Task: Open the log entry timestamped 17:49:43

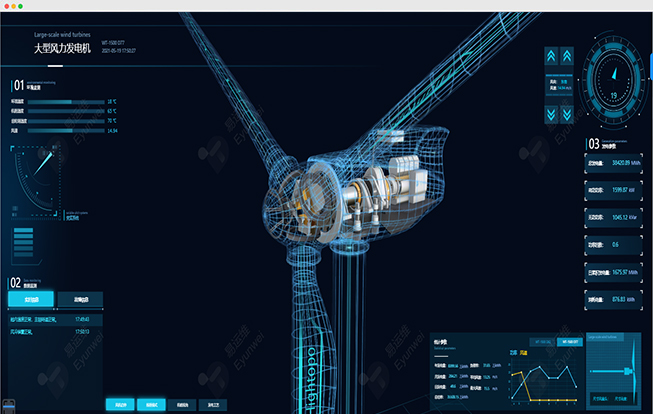Action: (55, 319)
